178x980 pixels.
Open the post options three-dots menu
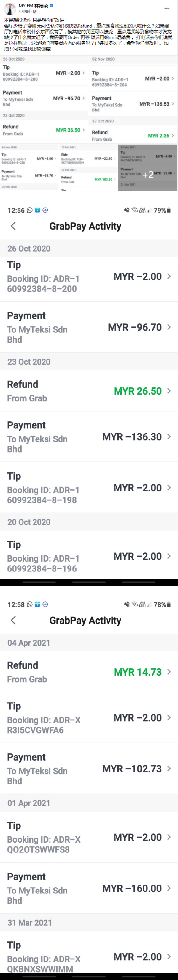coord(167,8)
